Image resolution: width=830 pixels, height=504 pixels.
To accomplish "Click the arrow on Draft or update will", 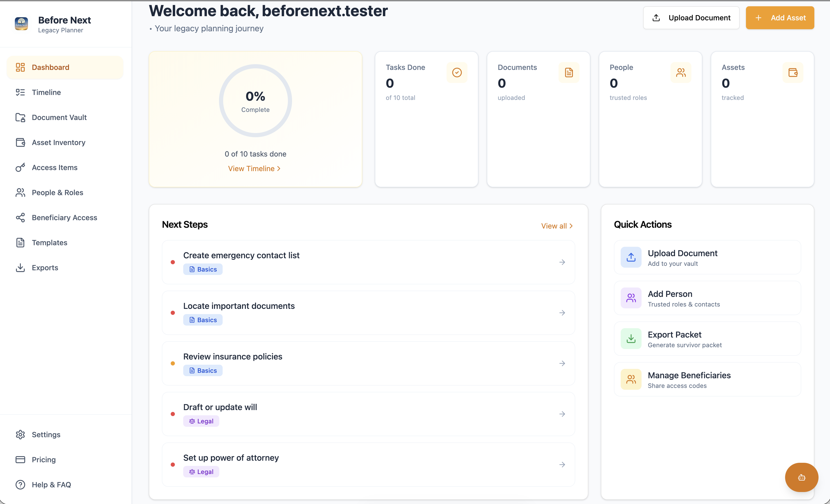I will (562, 414).
